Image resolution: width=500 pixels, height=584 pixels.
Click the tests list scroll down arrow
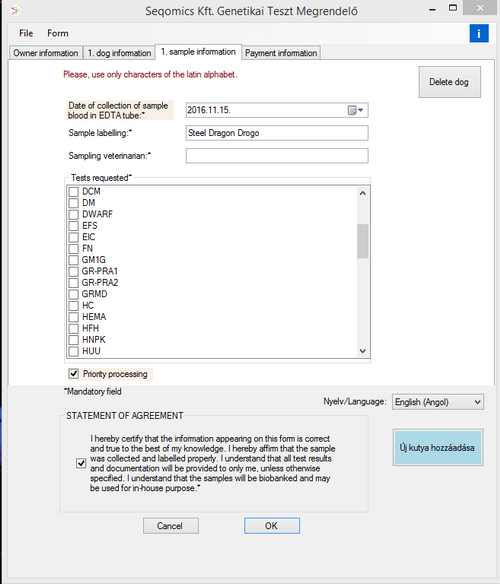(363, 351)
